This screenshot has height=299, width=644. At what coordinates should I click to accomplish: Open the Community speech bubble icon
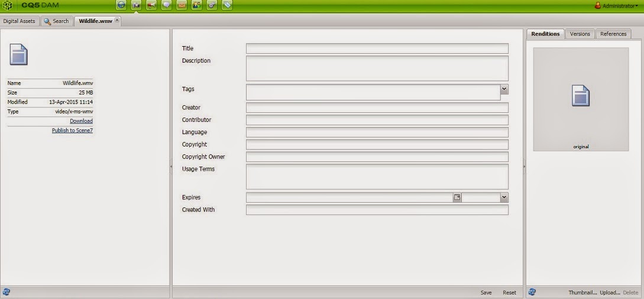[x=166, y=5]
